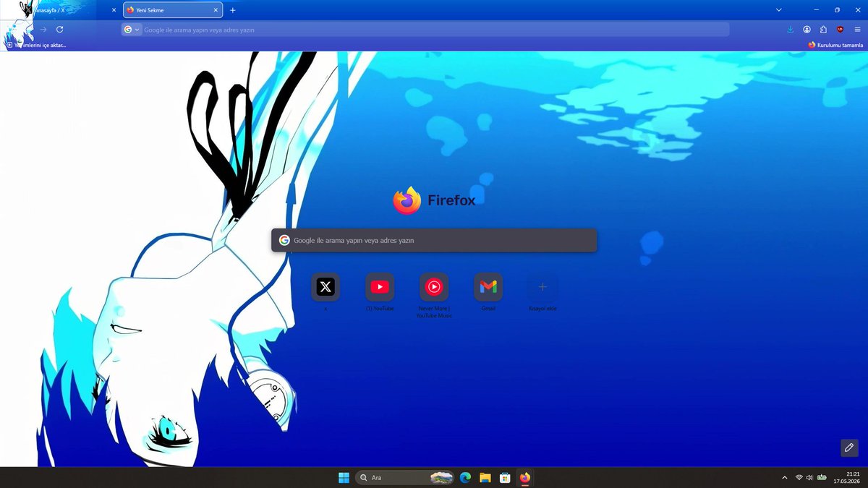Open the Firefox account menu

[x=807, y=30]
